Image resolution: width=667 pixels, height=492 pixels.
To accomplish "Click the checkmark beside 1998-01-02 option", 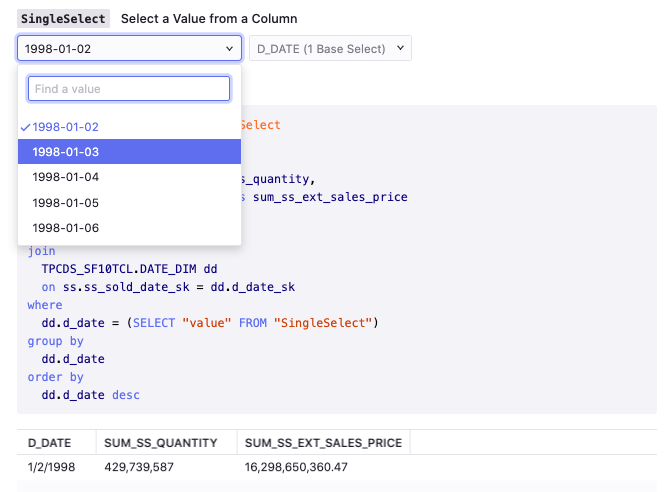I will tap(25, 127).
